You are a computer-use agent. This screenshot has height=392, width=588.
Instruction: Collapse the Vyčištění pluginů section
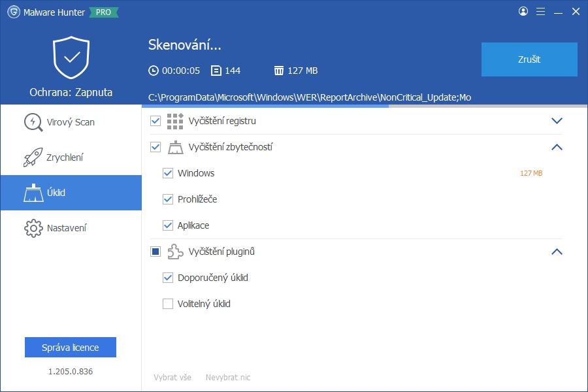(557, 252)
